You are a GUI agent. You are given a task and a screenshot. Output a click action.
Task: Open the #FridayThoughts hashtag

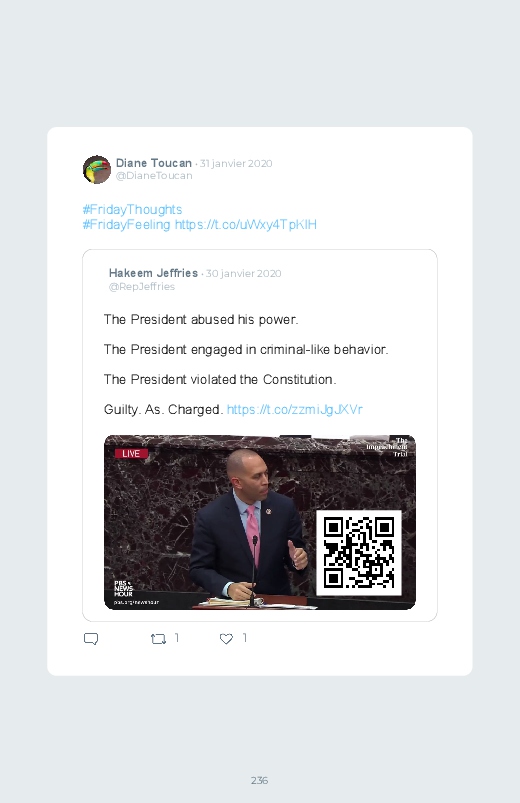[132, 209]
